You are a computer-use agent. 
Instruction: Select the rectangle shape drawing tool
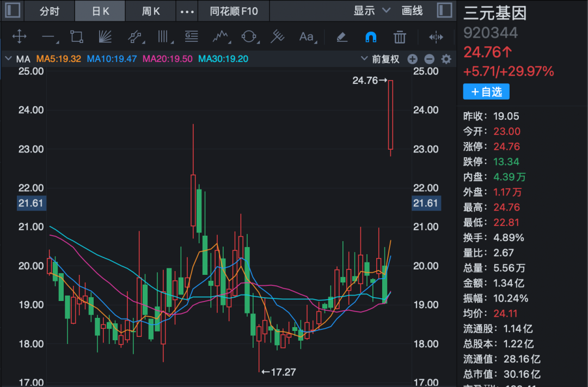click(x=77, y=37)
